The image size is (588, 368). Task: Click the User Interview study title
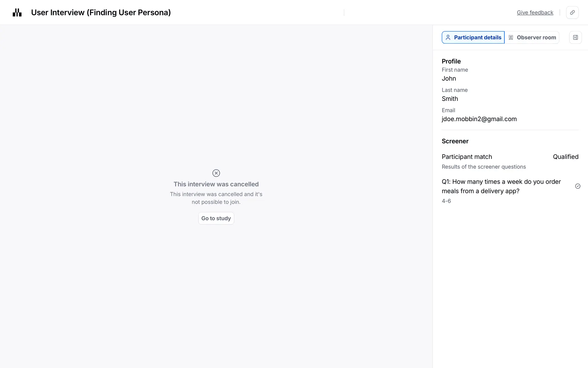coord(101,13)
